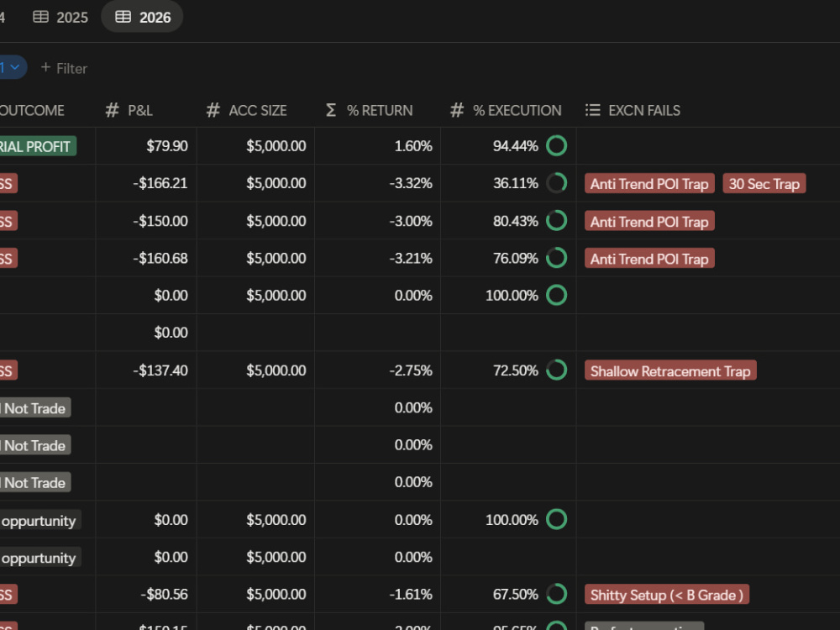Click Anti Trend POI Trap tag in -$150.00 row
The height and width of the screenshot is (630, 840).
649,221
